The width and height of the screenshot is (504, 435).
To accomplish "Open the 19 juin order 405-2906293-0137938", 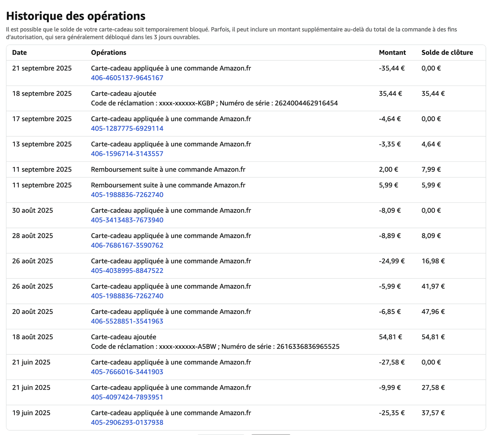I will (x=127, y=423).
